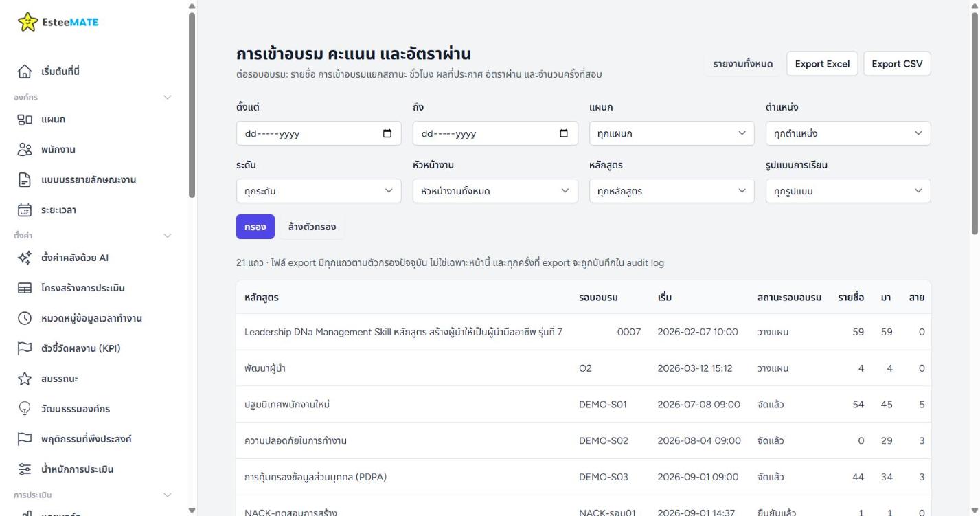The image size is (980, 516).
Task: Apply filters with the กรอง button
Action: [255, 227]
